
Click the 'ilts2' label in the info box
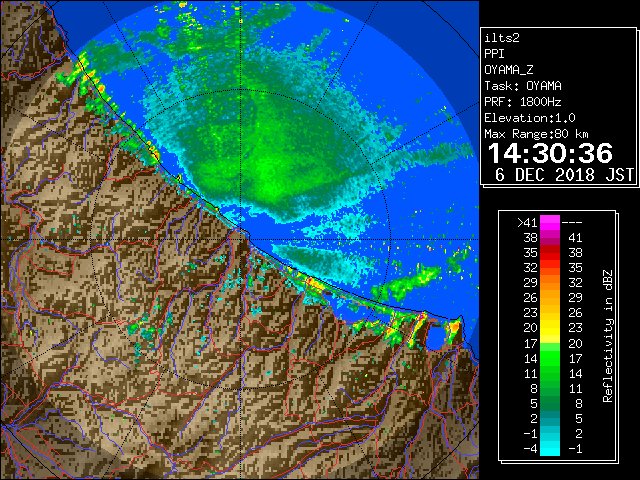coord(502,38)
